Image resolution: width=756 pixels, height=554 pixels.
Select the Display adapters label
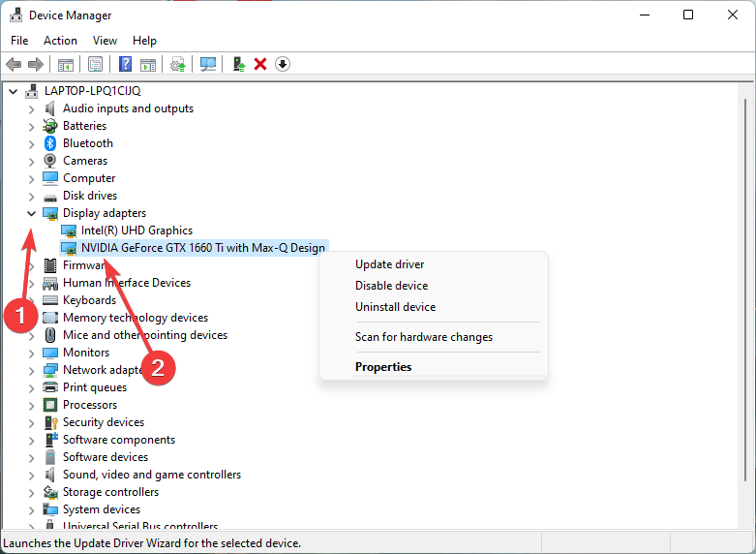[x=105, y=213]
